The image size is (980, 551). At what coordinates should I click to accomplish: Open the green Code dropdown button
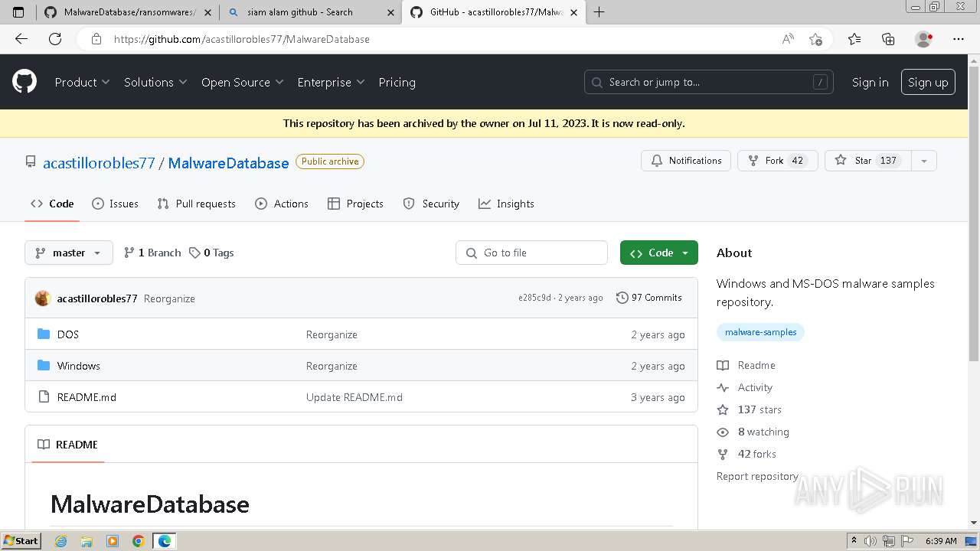659,253
